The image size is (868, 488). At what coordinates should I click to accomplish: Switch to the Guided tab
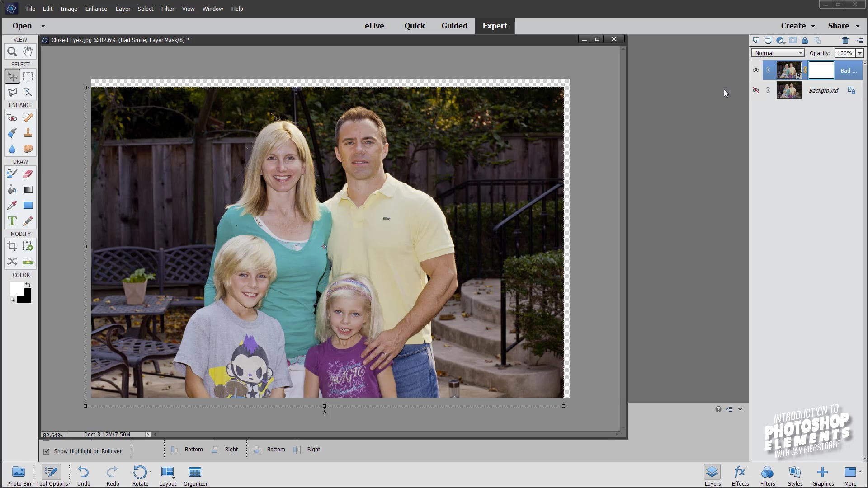(454, 26)
